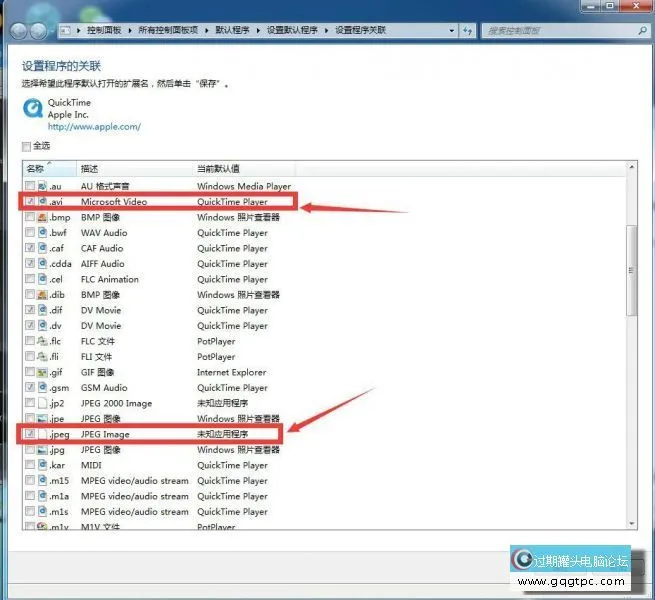Select the 'FLC Animation' description cell
The image size is (655, 600).
coord(110,279)
